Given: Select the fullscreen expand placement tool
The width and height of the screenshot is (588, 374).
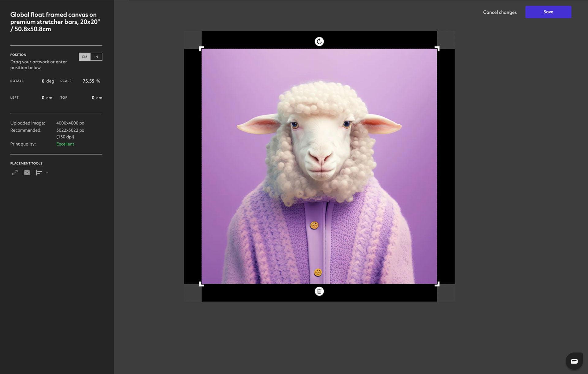Looking at the screenshot, I should [15, 173].
